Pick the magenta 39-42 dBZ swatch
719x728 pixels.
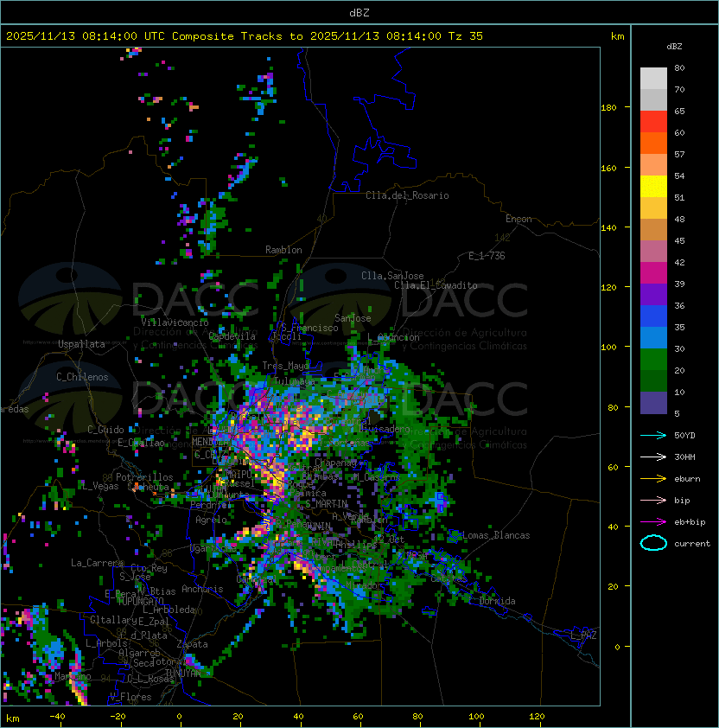pyautogui.click(x=653, y=273)
